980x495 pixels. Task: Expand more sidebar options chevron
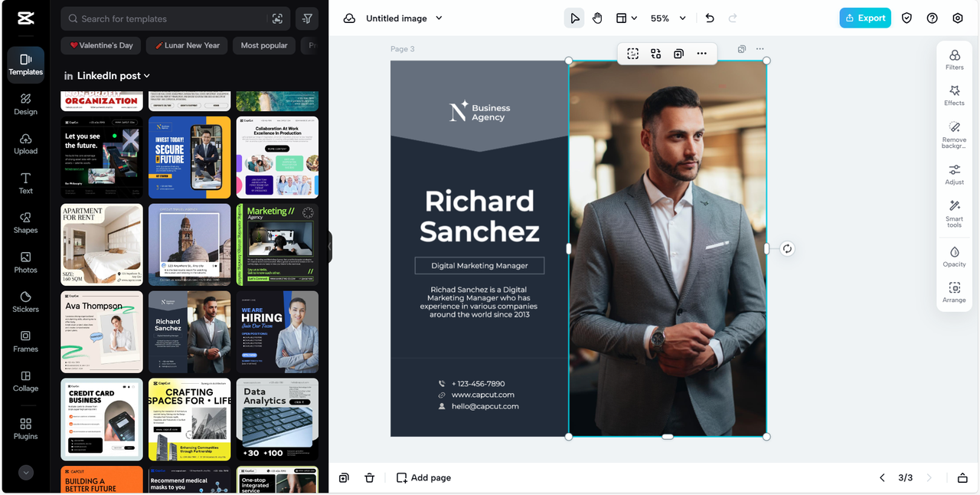[26, 473]
